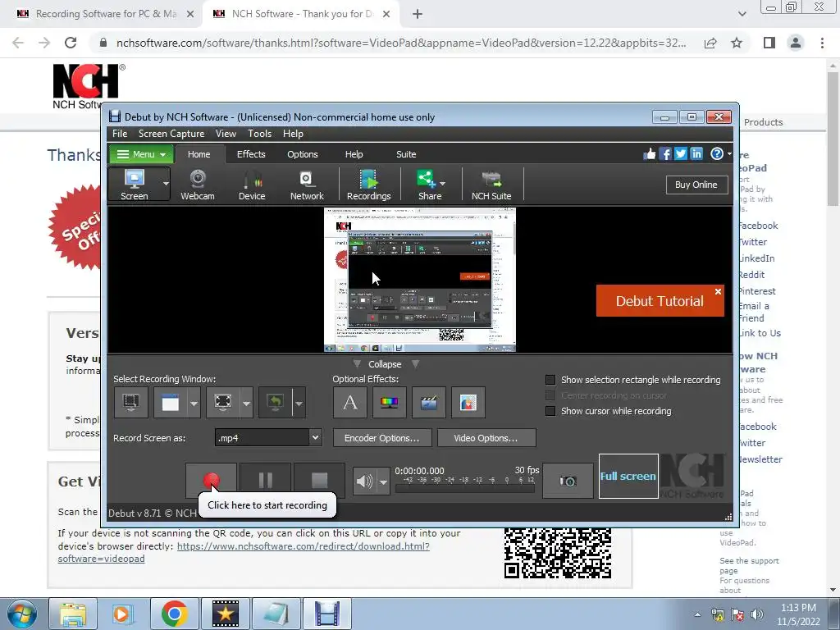Open Chrome from the taskbar

(x=174, y=614)
